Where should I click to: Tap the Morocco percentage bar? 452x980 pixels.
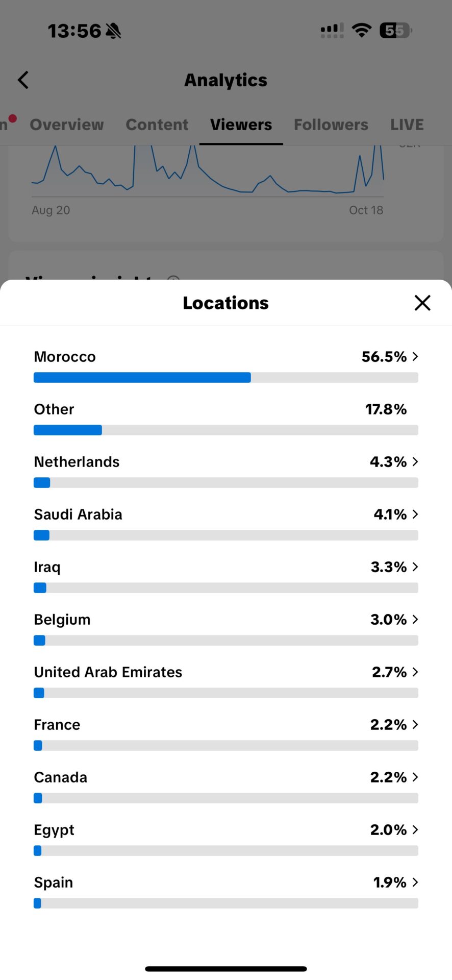coord(225,378)
